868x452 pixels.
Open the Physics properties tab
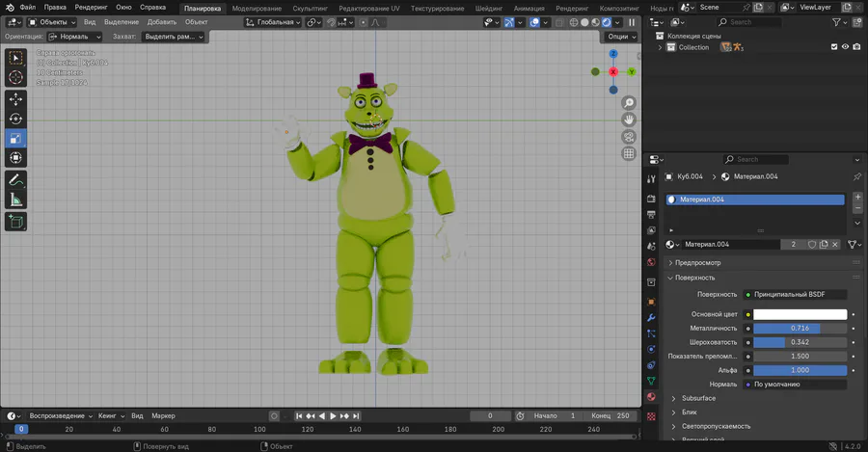[651, 349]
